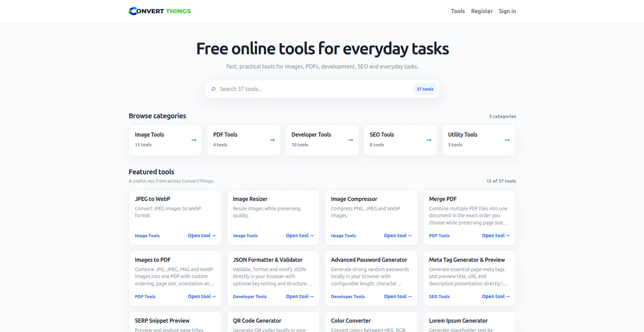Open tool link for JPEG to WebP
This screenshot has height=332, width=644.
point(202,236)
